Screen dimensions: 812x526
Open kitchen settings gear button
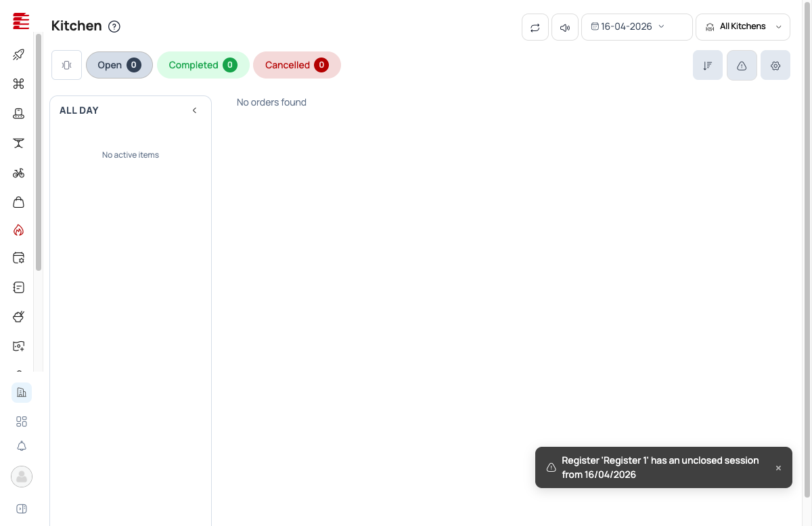775,66
